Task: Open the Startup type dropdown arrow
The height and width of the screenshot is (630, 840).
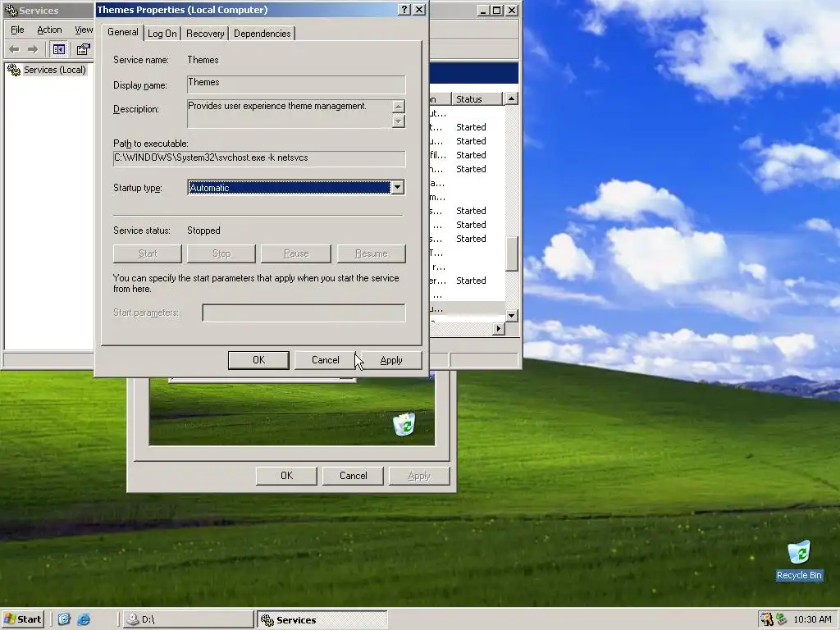Action: point(398,188)
